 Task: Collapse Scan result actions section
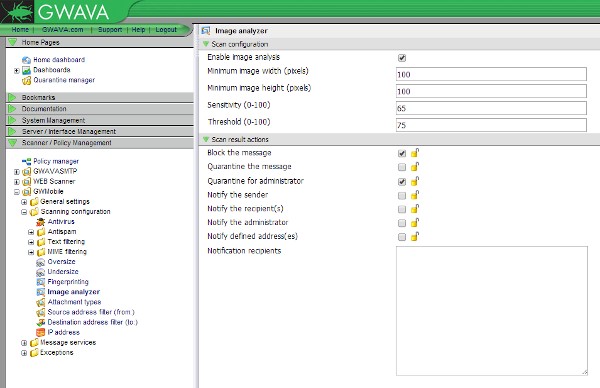pos(206,139)
